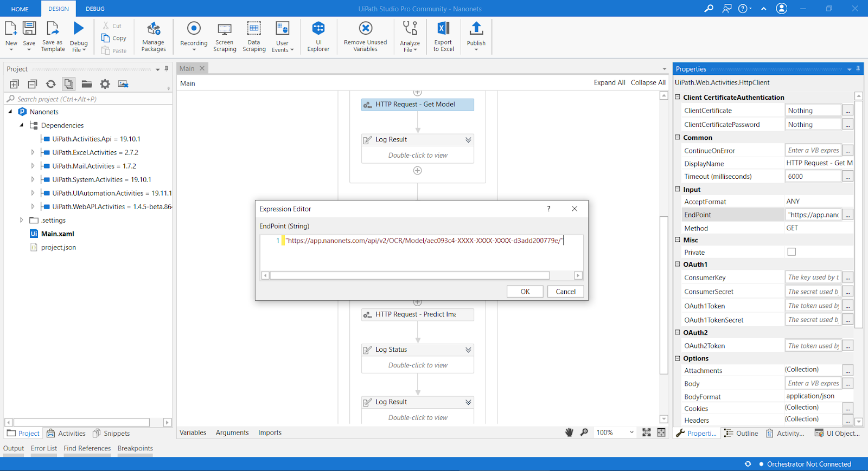The width and height of the screenshot is (868, 471).
Task: Collapse the Log Status activity
Action: point(468,350)
